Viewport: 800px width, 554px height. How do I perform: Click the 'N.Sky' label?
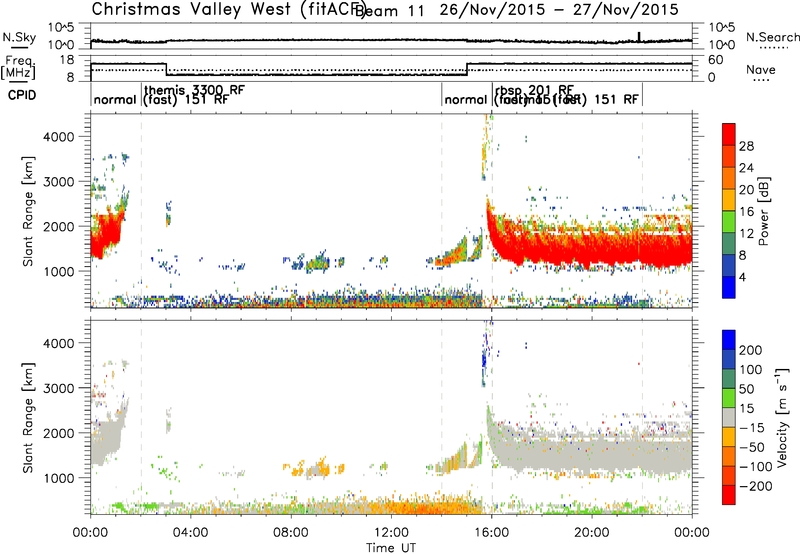point(19,37)
